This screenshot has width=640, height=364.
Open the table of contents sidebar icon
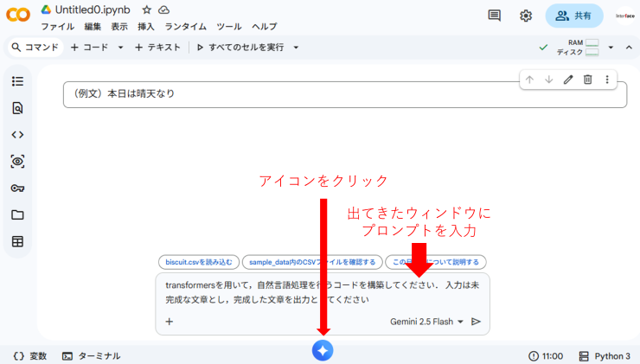point(17,81)
